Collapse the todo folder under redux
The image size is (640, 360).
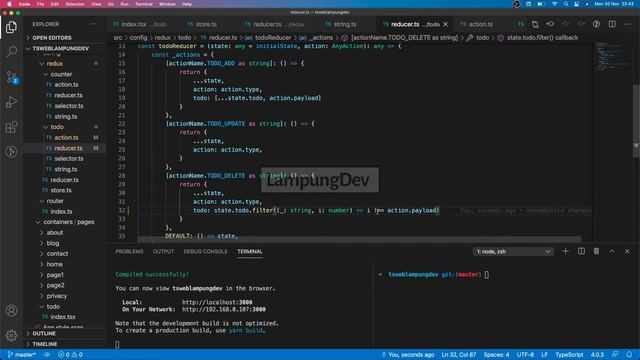(57, 127)
